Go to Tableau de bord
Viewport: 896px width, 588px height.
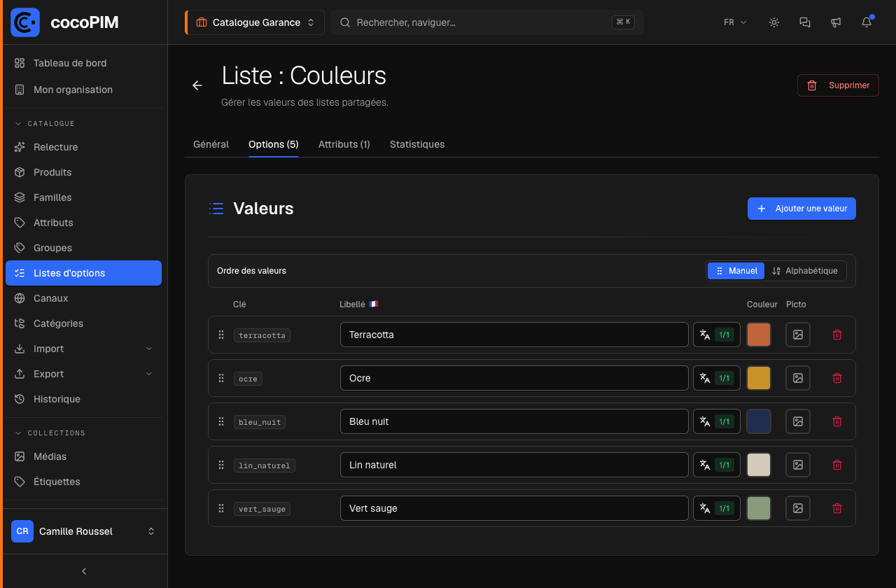point(83,63)
